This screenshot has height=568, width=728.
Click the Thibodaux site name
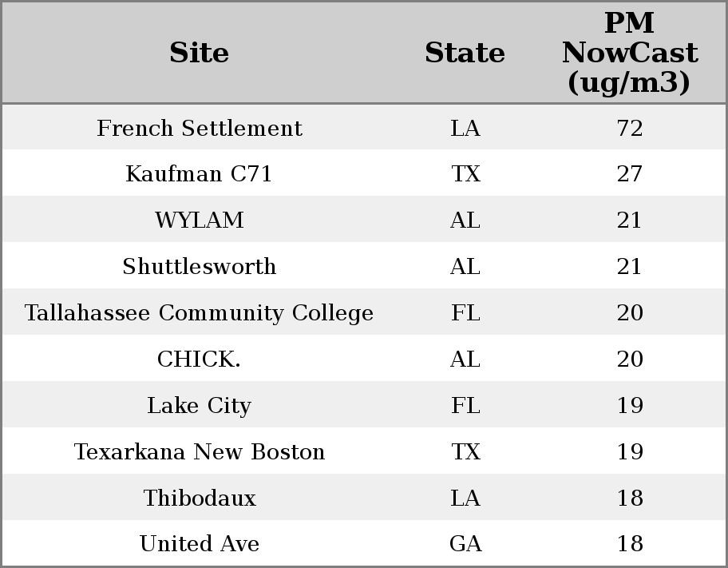pos(200,498)
